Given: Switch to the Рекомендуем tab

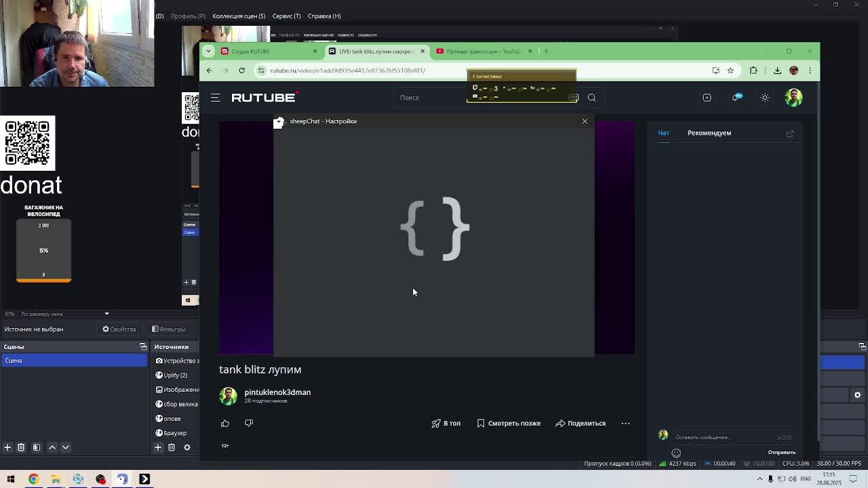Looking at the screenshot, I should coord(709,133).
